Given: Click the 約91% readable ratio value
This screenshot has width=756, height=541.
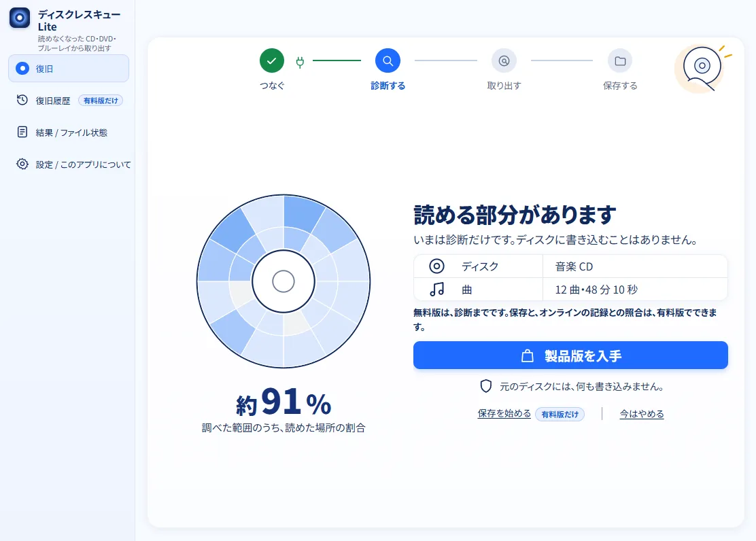Looking at the screenshot, I should pos(283,402).
